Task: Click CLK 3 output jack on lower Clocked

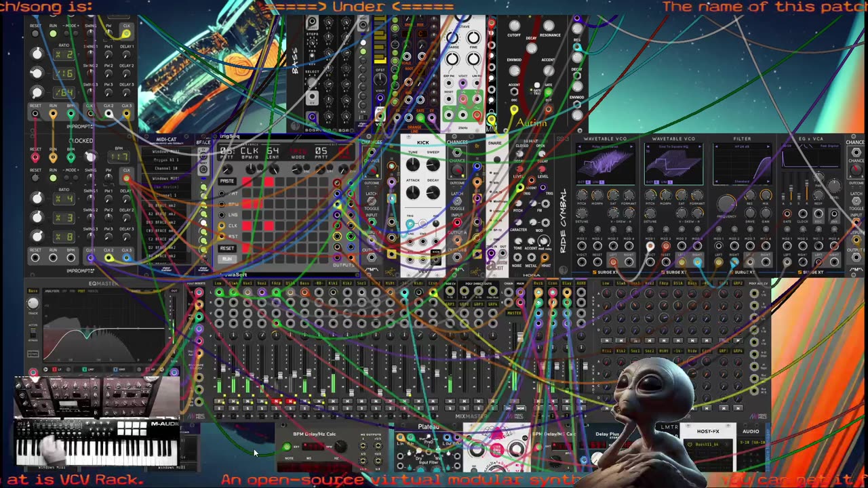Action: point(127,258)
